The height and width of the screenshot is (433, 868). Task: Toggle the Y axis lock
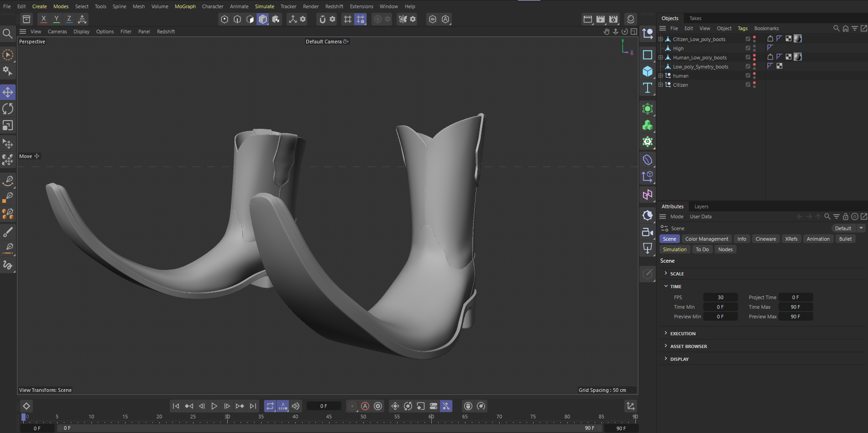[x=56, y=19]
